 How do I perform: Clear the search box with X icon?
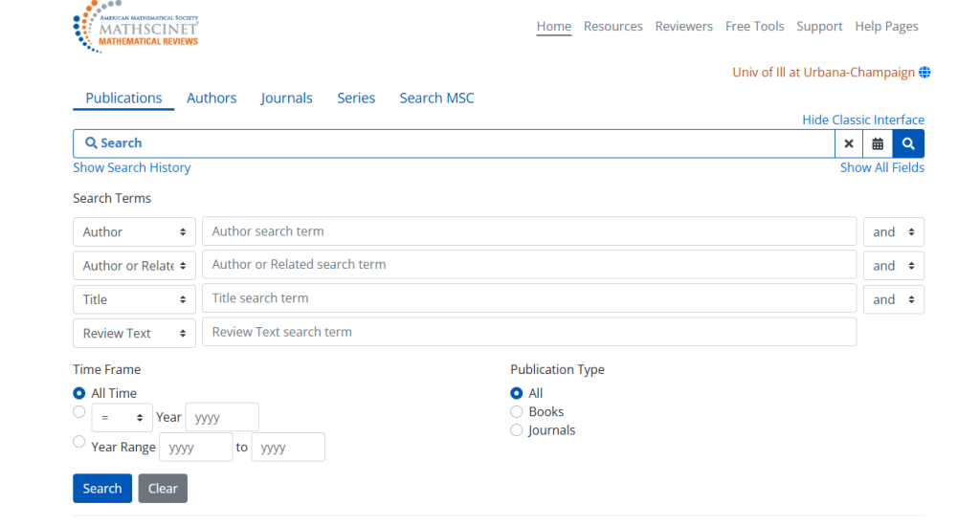coord(848,143)
